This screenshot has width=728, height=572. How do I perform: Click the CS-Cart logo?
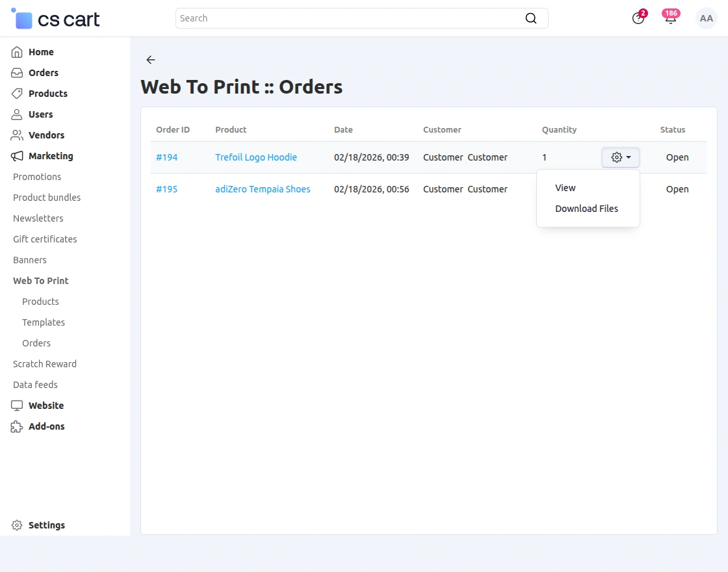(55, 19)
